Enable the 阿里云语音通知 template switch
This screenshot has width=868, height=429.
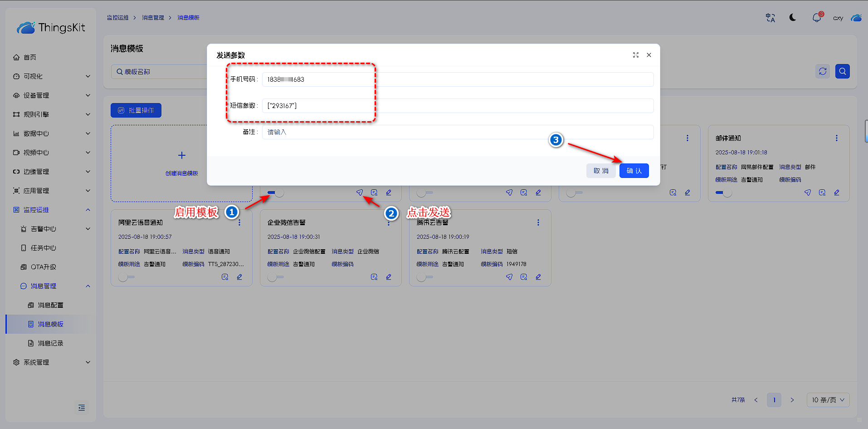pos(127,277)
